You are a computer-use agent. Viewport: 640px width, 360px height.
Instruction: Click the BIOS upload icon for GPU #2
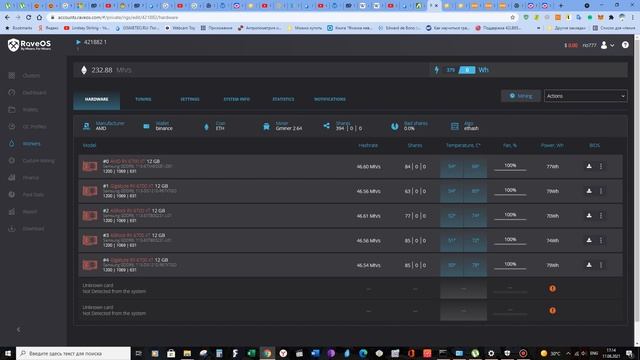pyautogui.click(x=589, y=216)
